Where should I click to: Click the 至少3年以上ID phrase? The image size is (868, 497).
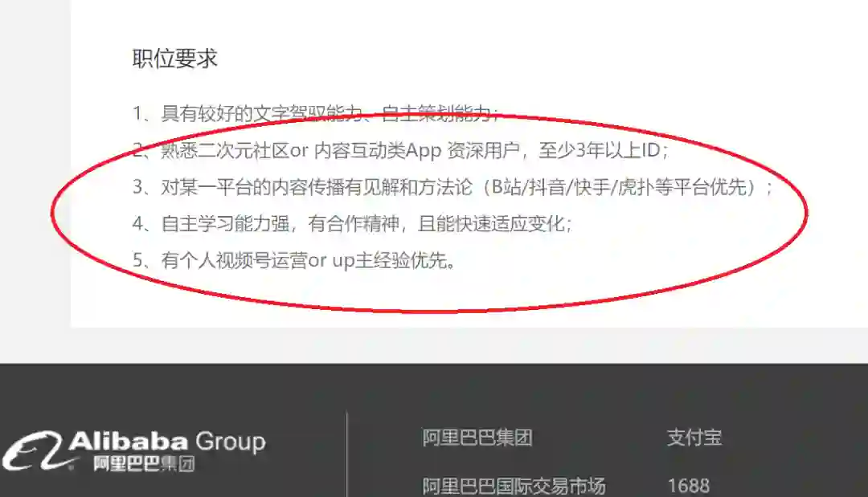[600, 150]
